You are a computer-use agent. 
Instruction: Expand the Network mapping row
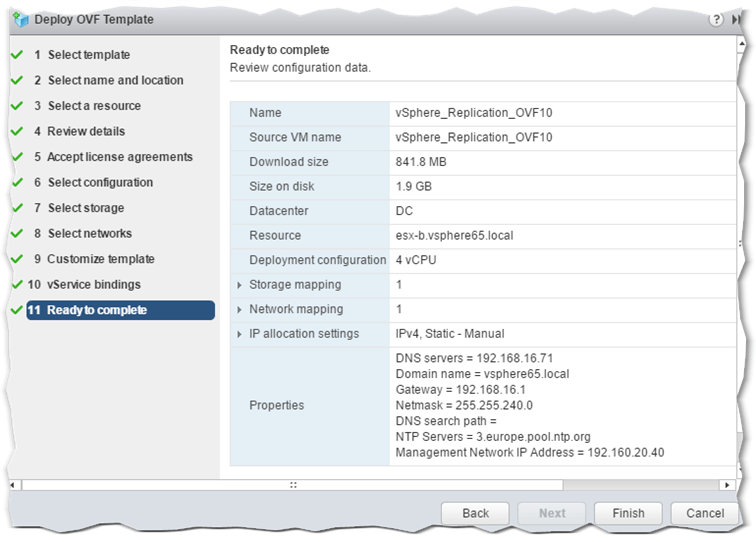[x=239, y=310]
